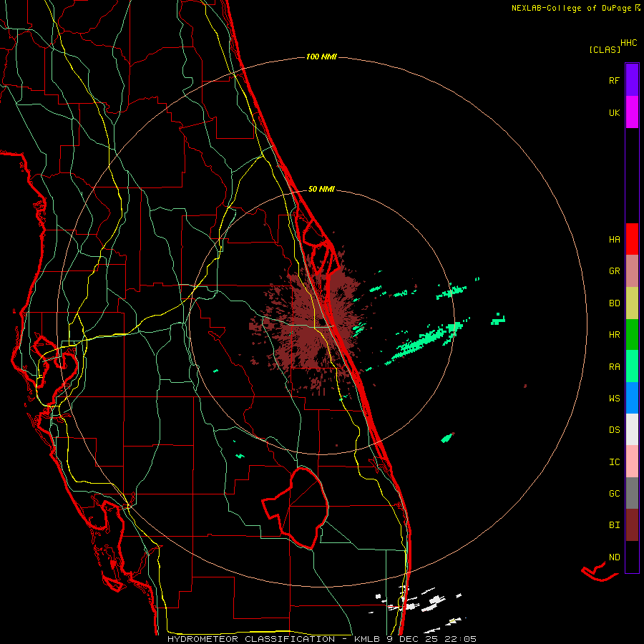Click the 'BD' legend label
The image size is (644, 644).
(614, 303)
